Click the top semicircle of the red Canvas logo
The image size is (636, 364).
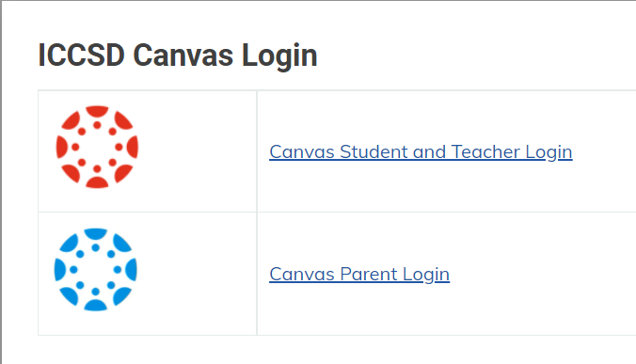click(x=97, y=111)
